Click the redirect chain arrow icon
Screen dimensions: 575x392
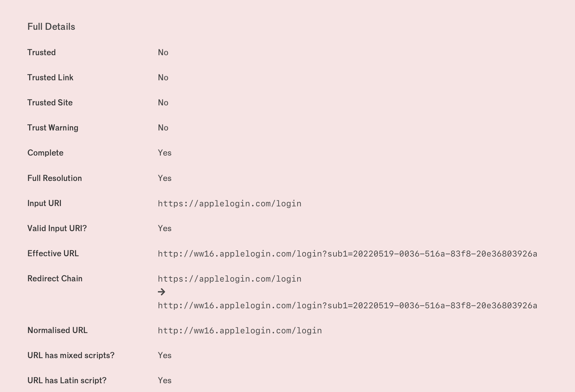tap(162, 292)
